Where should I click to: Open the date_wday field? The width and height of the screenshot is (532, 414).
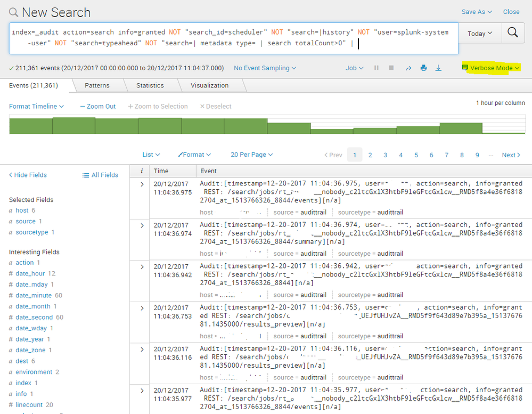click(31, 328)
